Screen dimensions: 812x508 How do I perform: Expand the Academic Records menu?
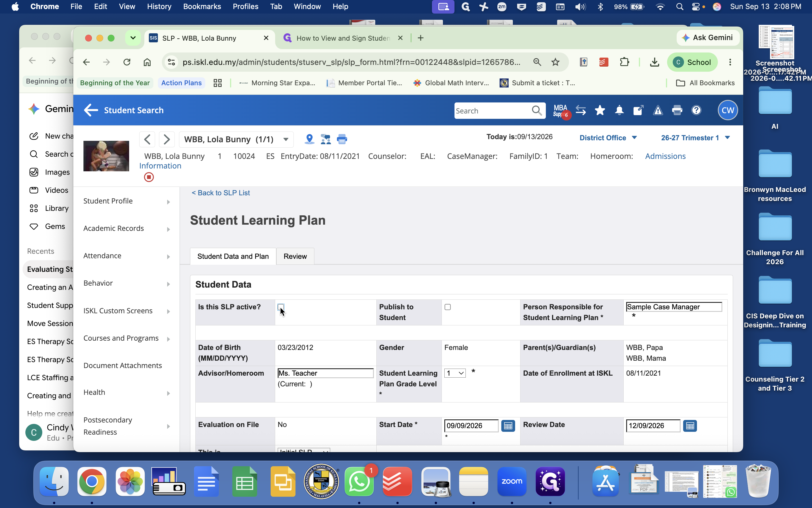127,229
